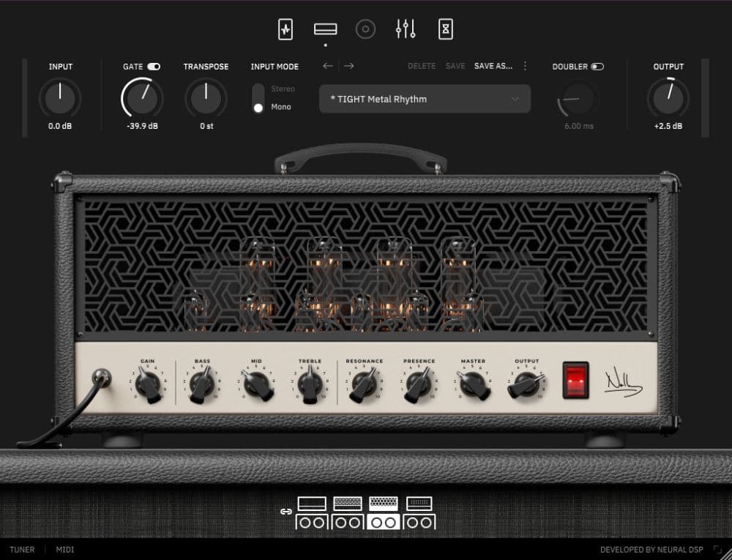Click the amp panel OUTPUT knob
The image size is (732, 560).
pos(526,385)
